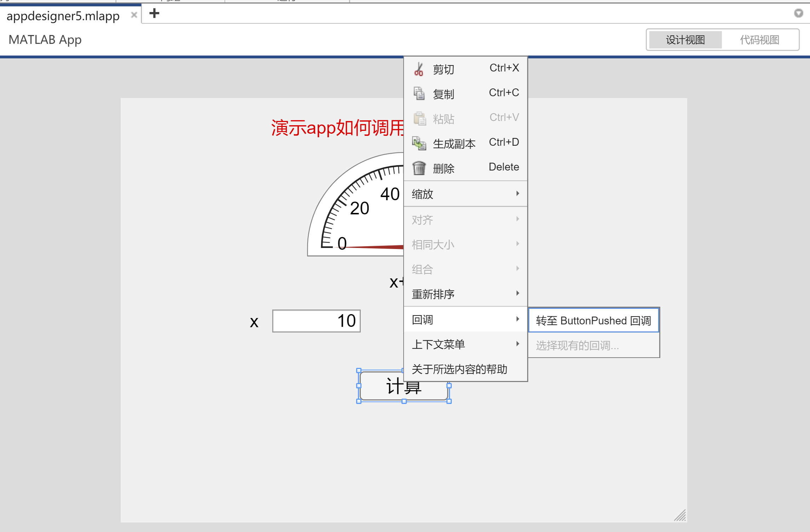This screenshot has height=532, width=810.
Task: Click the Duplicate (生成副本) icon
Action: 419,143
